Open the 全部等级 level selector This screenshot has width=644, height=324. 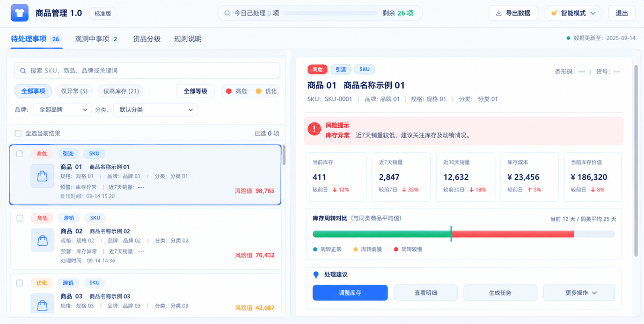(195, 91)
